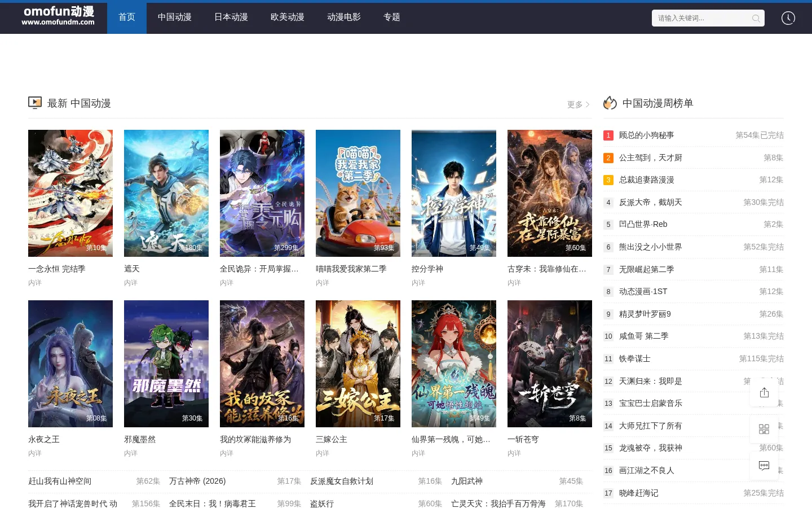812x508 pixels.
Task: Expand 更多 for Chinese anime list
Action: pyautogui.click(x=579, y=104)
